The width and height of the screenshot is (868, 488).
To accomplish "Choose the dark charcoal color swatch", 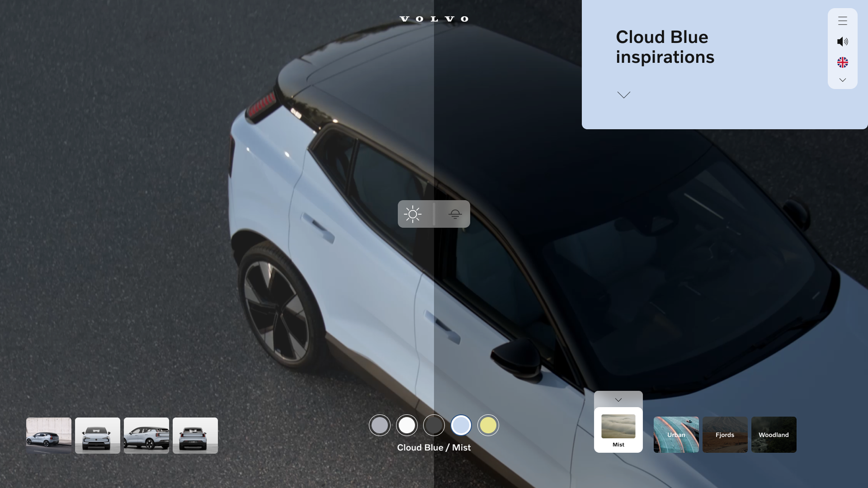I will click(x=434, y=425).
